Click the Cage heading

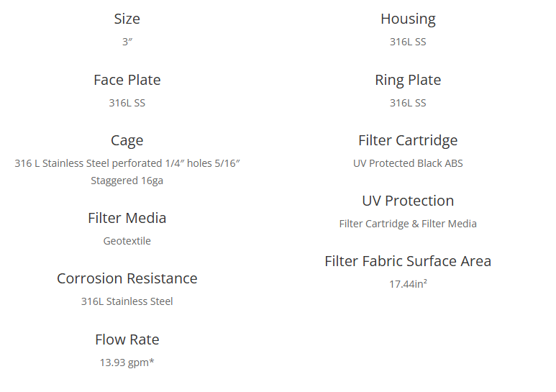127,140
